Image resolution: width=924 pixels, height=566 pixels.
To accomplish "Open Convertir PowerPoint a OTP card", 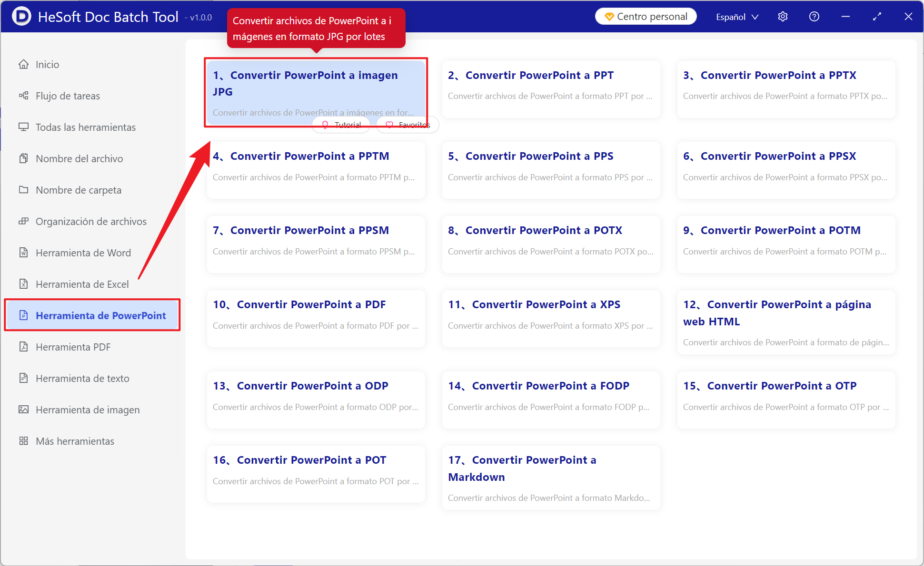I will point(786,400).
